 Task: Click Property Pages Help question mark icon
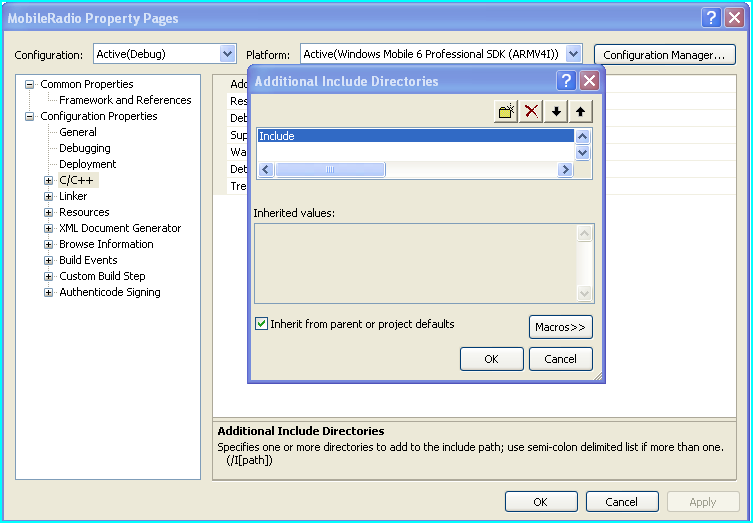click(710, 18)
